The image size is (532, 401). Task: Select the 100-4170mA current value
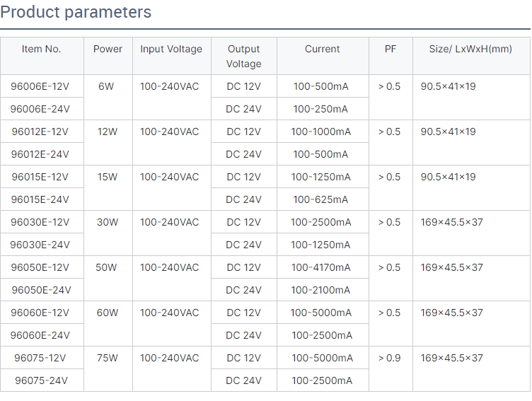[320, 267]
